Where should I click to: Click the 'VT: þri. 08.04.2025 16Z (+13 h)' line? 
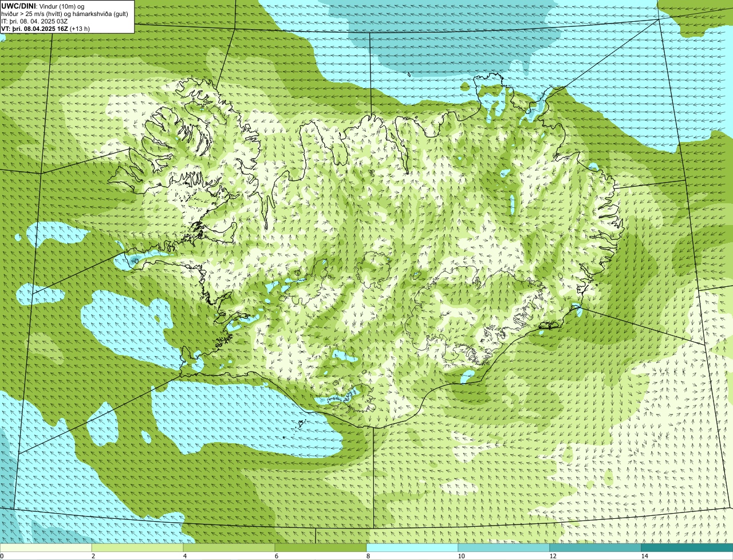pos(45,28)
